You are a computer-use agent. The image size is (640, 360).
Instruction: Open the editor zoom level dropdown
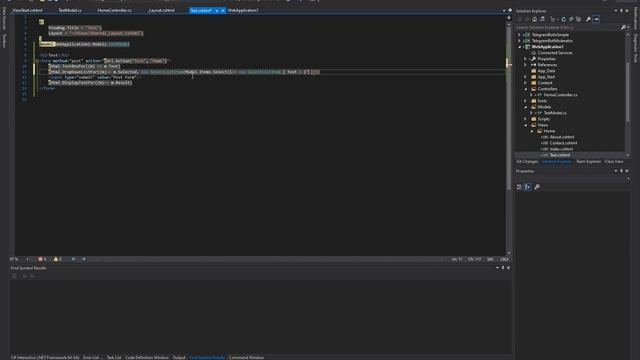coord(27,259)
